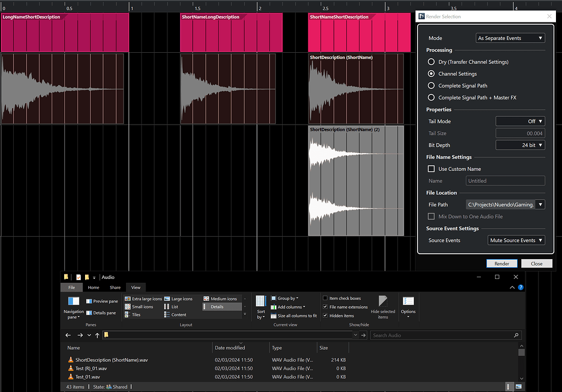Select Dry (Transfer Channel Settings) option
The height and width of the screenshot is (392, 562).
point(431,62)
